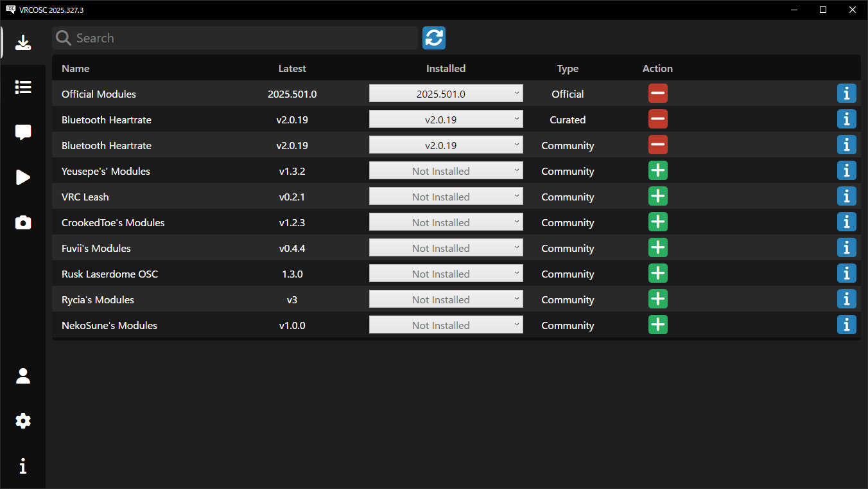Viewport: 868px width, 489px height.
Task: Open the Settings gear sidebar icon
Action: 23,421
